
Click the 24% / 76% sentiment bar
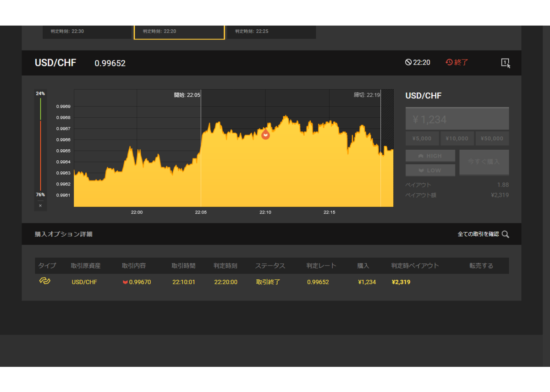click(40, 144)
